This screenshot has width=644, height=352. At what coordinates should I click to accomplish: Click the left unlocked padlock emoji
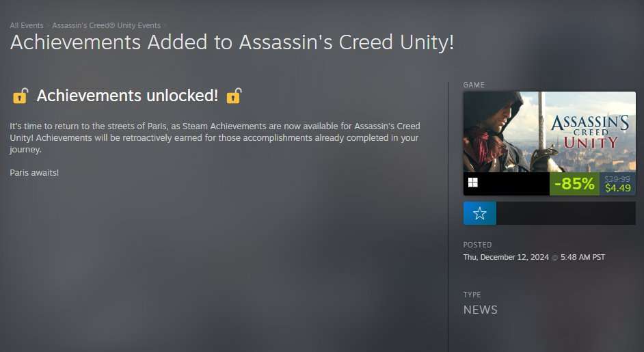click(x=20, y=96)
